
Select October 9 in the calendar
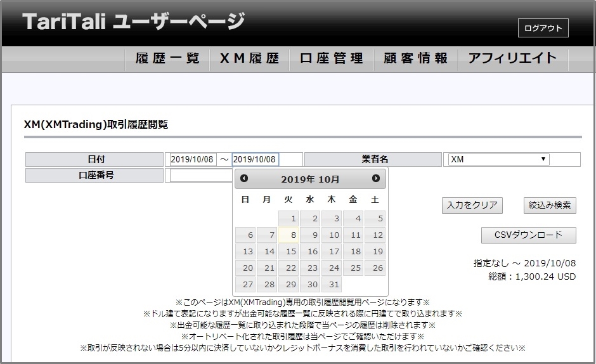[x=310, y=235]
